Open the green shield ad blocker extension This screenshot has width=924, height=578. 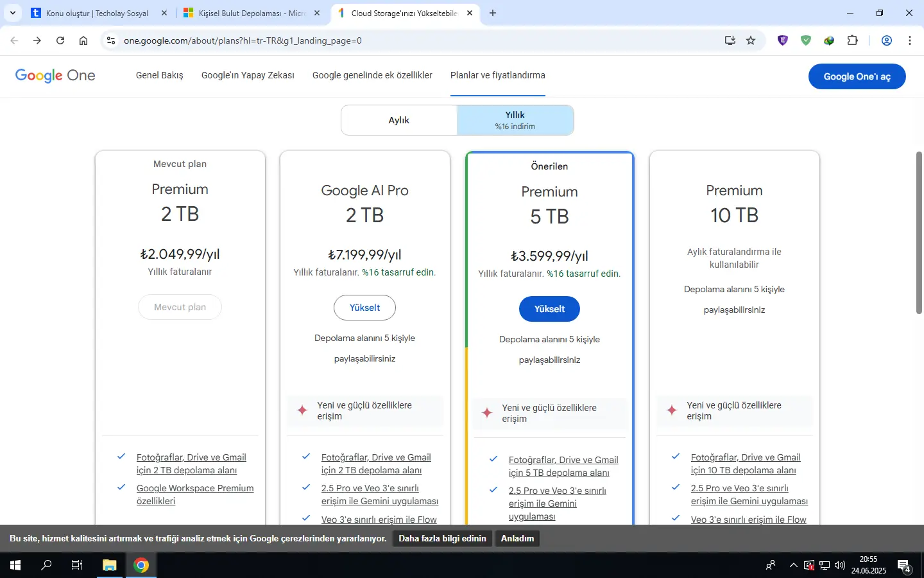click(x=806, y=40)
